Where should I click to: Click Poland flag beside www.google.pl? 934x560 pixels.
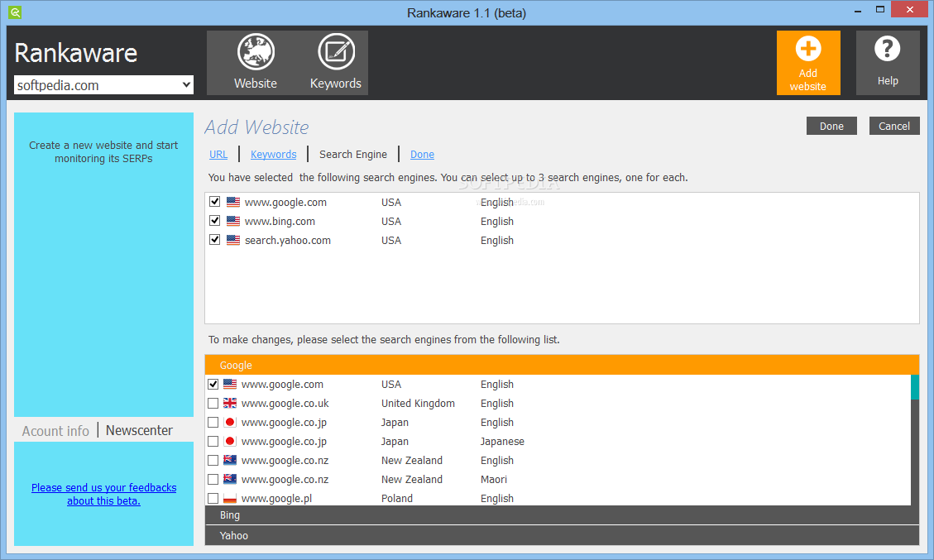[x=230, y=498]
